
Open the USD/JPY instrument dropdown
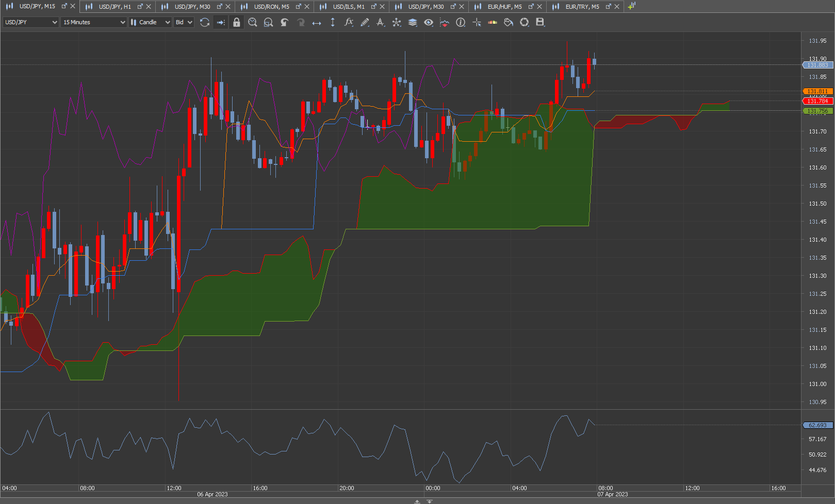(31, 22)
